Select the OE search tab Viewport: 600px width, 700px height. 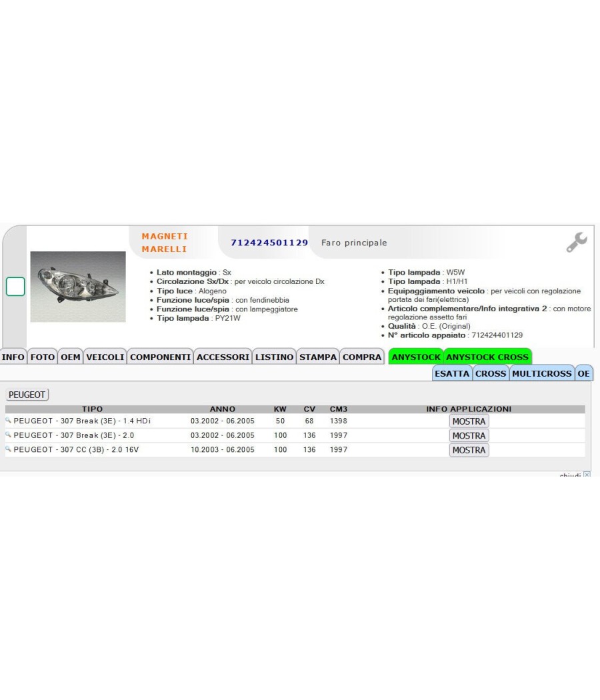(583, 373)
